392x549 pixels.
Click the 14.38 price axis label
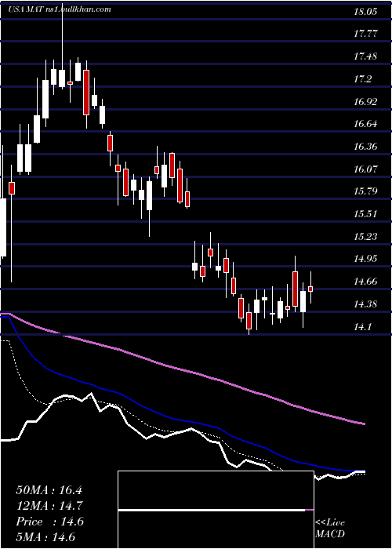[x=365, y=304]
